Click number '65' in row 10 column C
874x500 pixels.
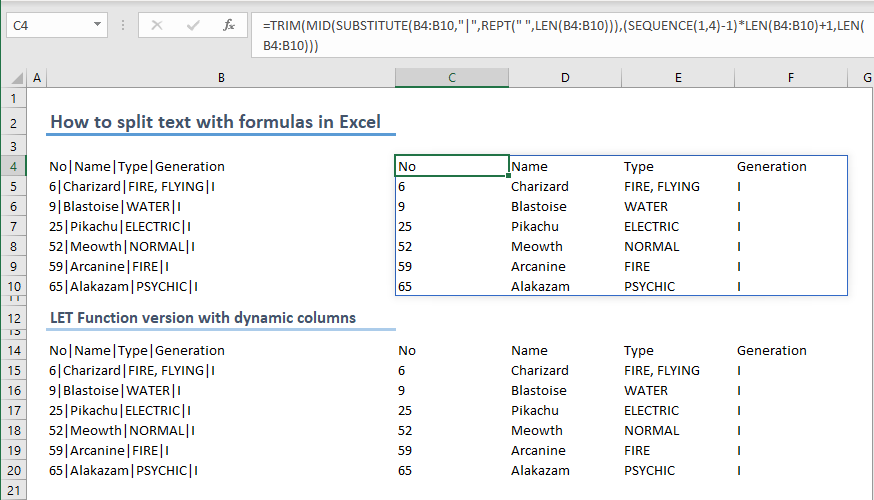tap(405, 287)
